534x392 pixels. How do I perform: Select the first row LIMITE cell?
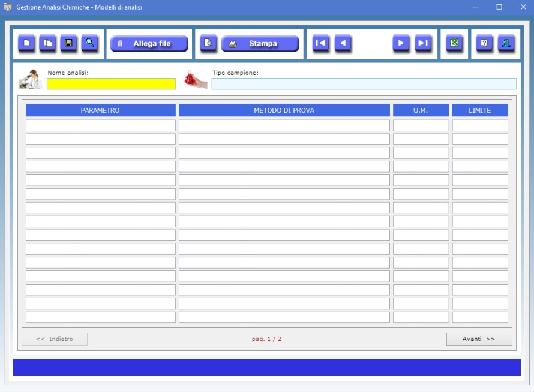click(480, 125)
